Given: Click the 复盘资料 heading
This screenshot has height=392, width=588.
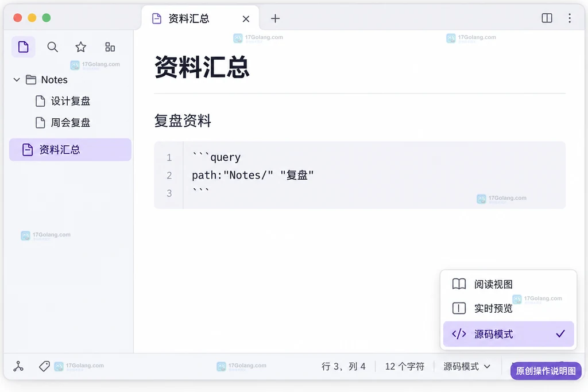Looking at the screenshot, I should [x=183, y=121].
